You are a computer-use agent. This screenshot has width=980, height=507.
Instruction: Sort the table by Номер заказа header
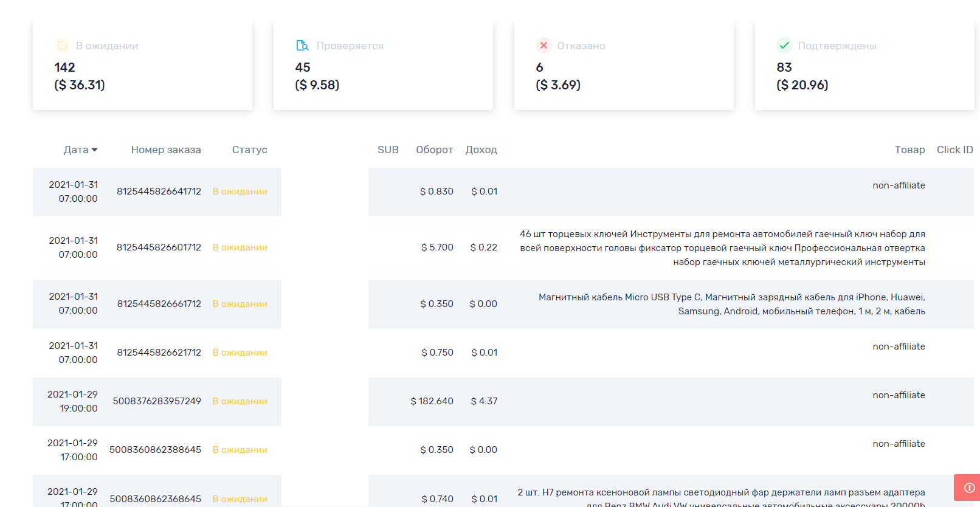click(166, 150)
